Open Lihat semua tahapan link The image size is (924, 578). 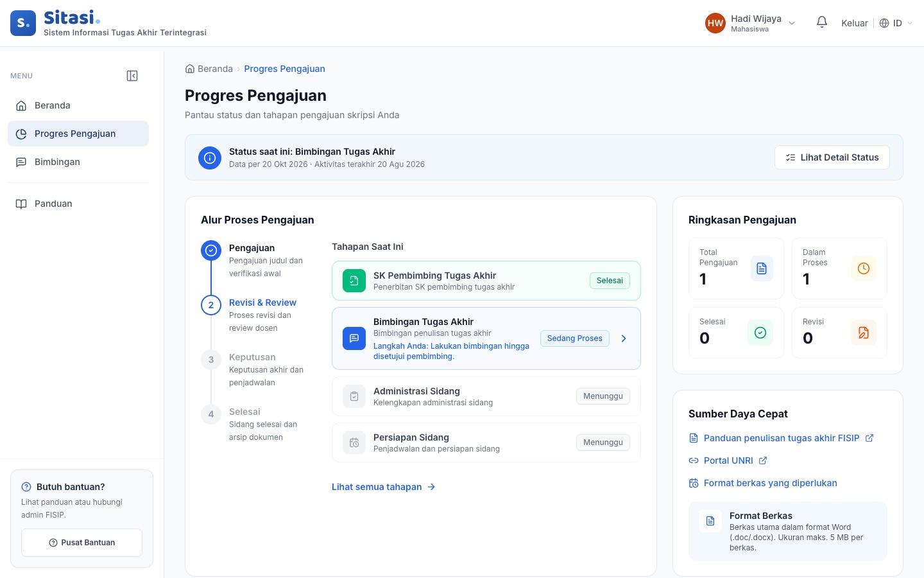coord(384,487)
